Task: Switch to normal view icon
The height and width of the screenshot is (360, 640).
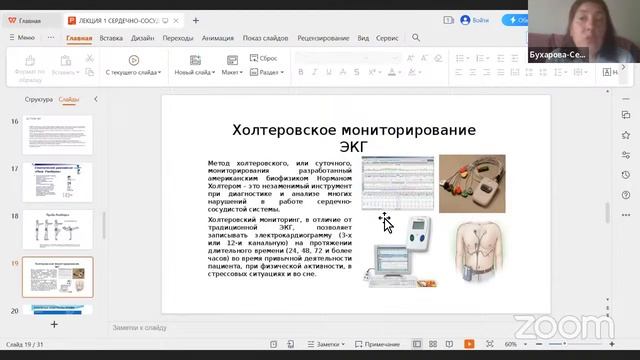Action: point(417,344)
